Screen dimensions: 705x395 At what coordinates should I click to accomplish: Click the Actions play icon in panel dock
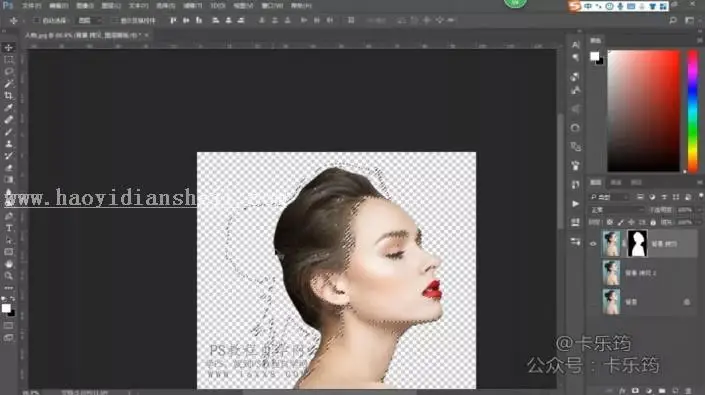576,204
